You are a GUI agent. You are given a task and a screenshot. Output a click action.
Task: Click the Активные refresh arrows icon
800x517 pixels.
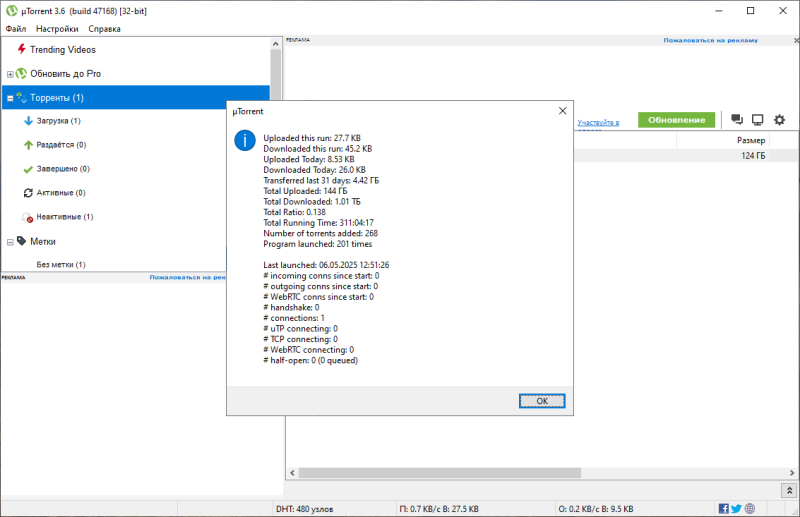[x=29, y=193]
